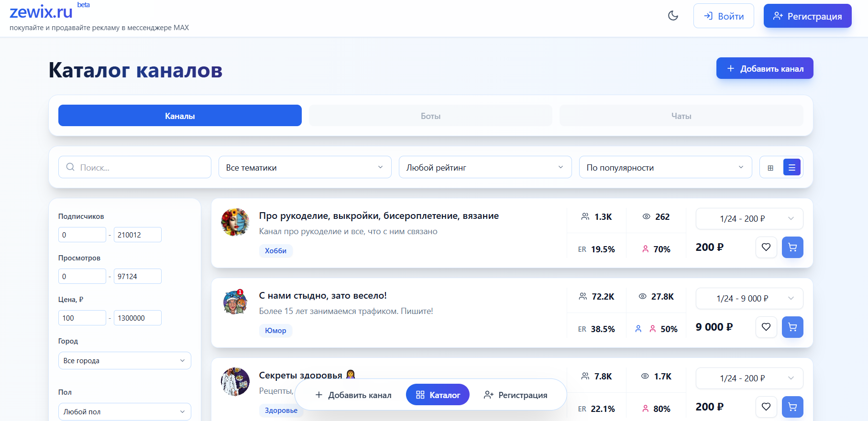Screen dimensions: 868x421
Task: Open the handicraft channel avatar
Action: (235, 222)
